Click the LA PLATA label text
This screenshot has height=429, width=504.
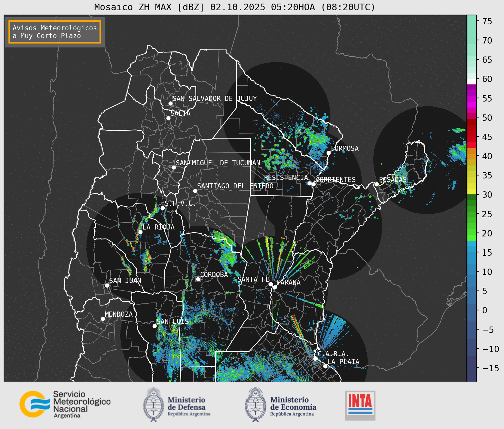[x=343, y=362]
